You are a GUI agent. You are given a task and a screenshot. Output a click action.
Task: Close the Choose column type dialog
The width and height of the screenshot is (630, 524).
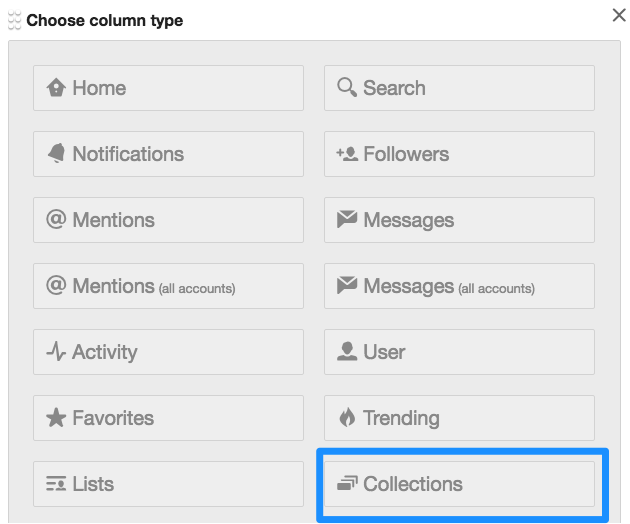pos(618,15)
